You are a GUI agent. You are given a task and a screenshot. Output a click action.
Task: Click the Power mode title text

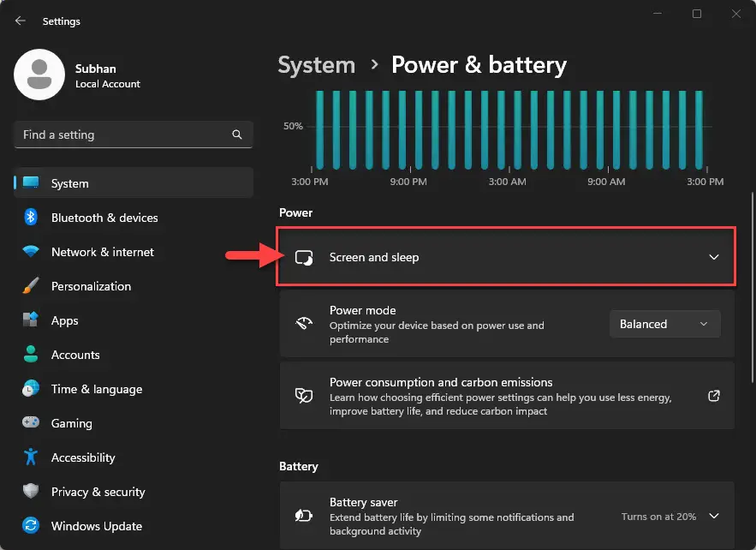click(362, 310)
